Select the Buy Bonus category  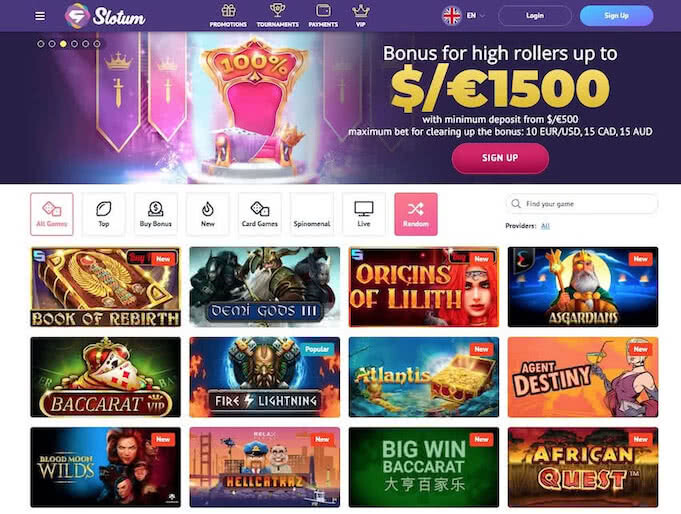[x=155, y=214]
